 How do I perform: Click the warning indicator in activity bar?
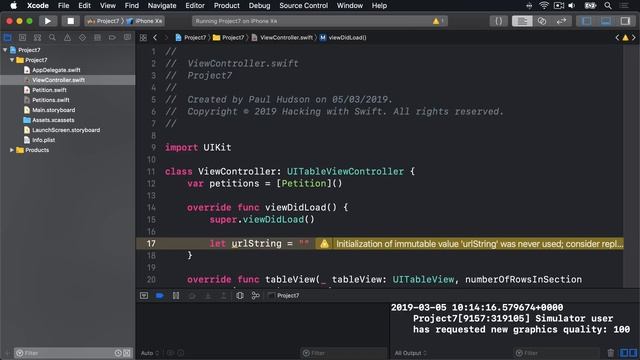coord(436,21)
